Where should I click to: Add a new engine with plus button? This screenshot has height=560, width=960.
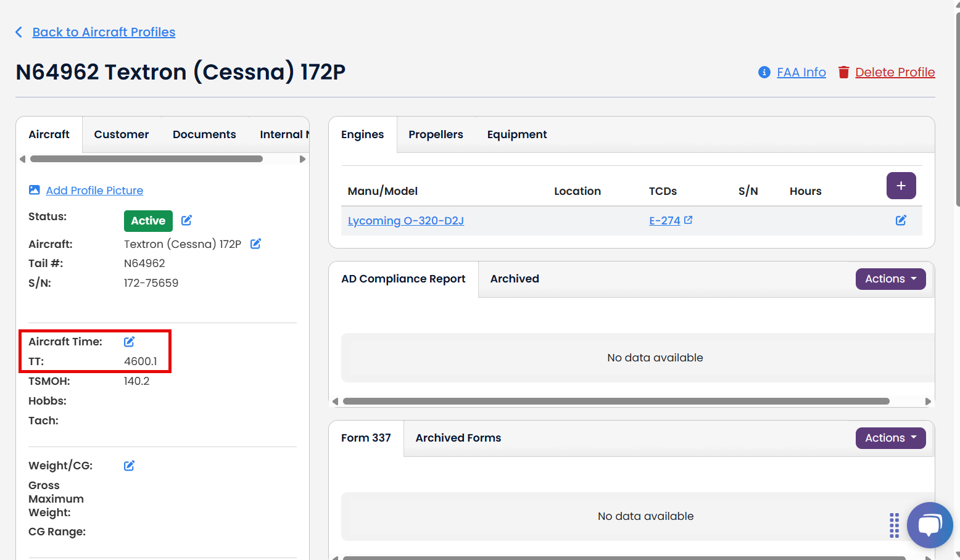(901, 186)
